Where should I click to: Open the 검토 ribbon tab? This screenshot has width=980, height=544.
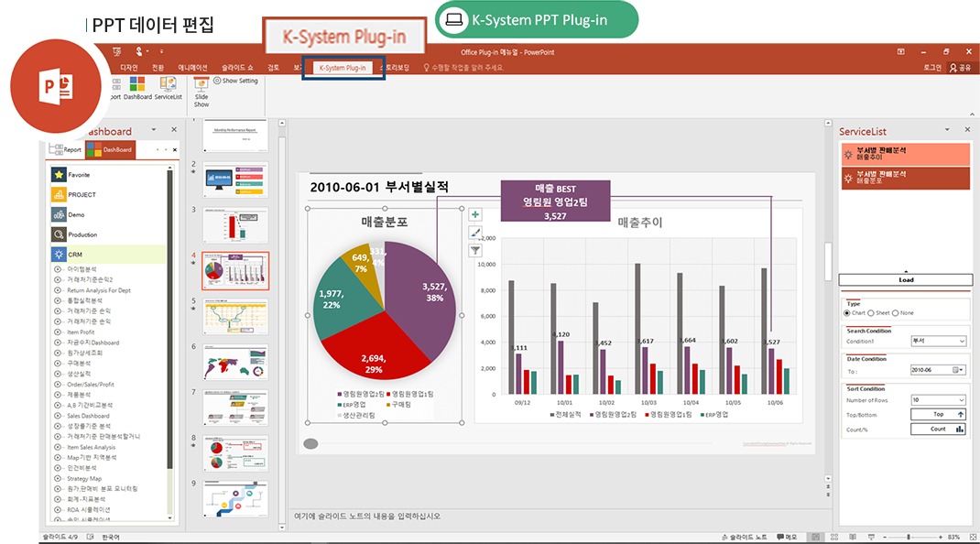coord(273,68)
